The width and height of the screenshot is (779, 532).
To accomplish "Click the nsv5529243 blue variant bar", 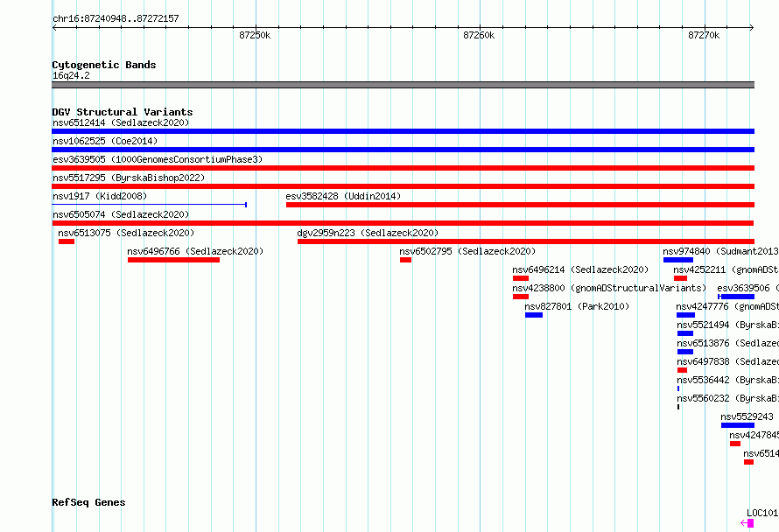I will 738,425.
